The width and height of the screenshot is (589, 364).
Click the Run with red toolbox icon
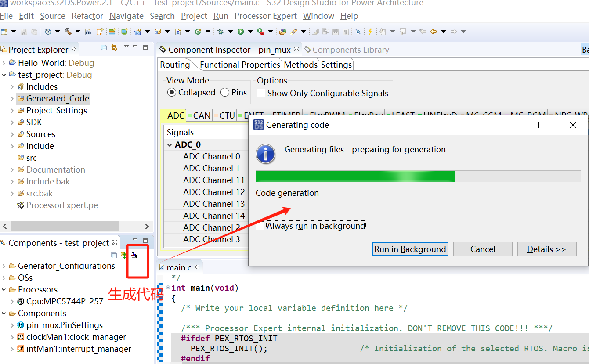click(x=261, y=32)
